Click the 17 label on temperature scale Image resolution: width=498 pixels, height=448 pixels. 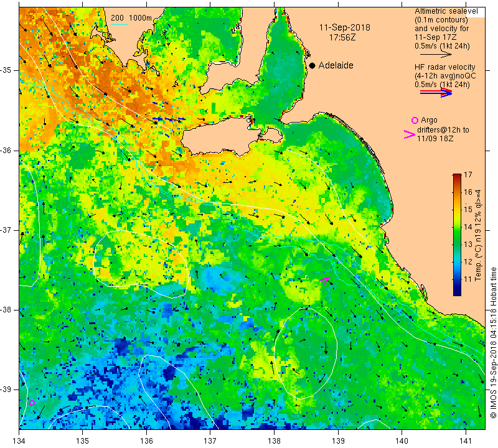click(468, 175)
